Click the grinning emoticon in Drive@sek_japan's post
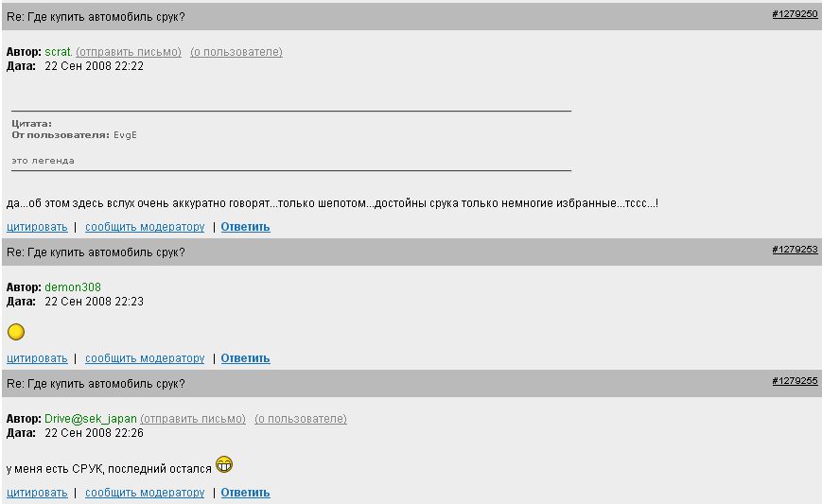This screenshot has height=504, width=822. point(224,464)
